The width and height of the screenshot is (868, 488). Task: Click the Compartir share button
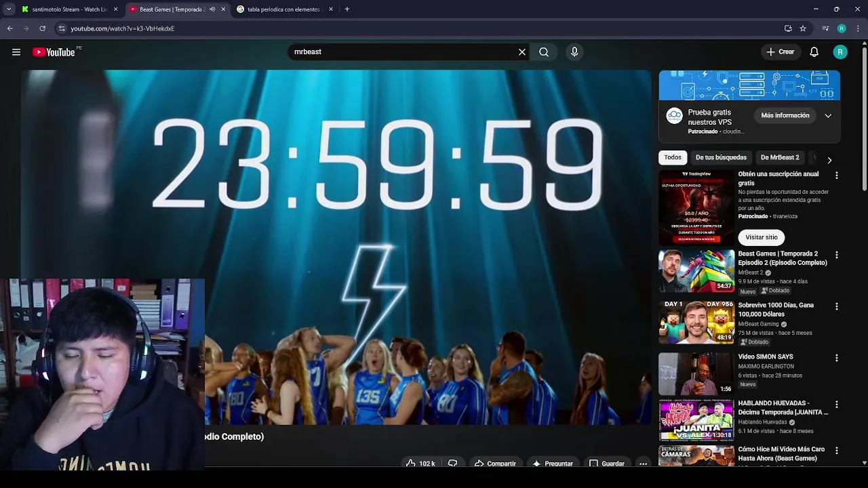(x=495, y=464)
